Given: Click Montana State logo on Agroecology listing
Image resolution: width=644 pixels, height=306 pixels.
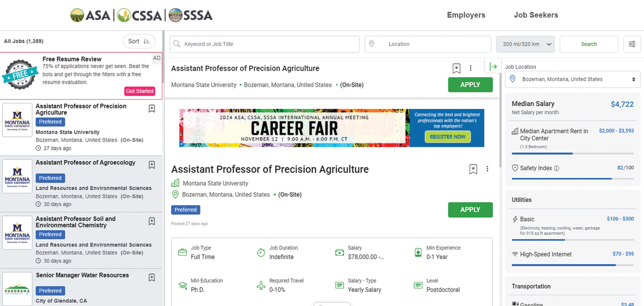Looking at the screenshot, I should 17,176.
